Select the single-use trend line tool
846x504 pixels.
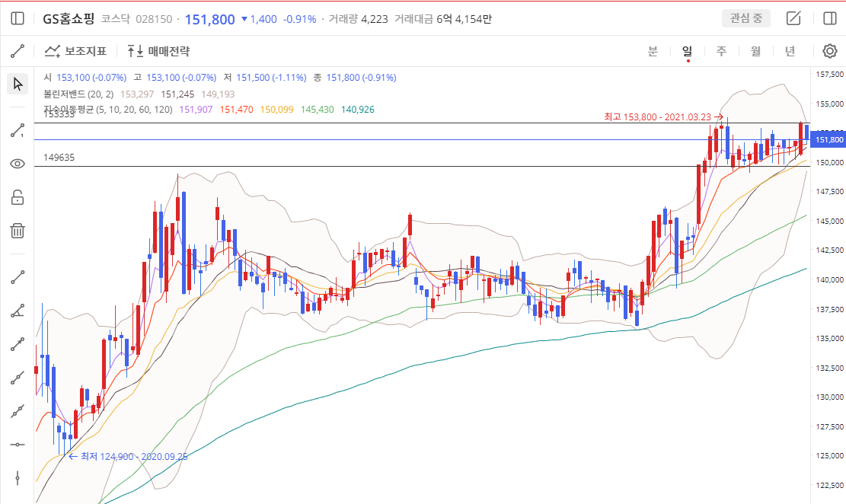tap(18, 131)
